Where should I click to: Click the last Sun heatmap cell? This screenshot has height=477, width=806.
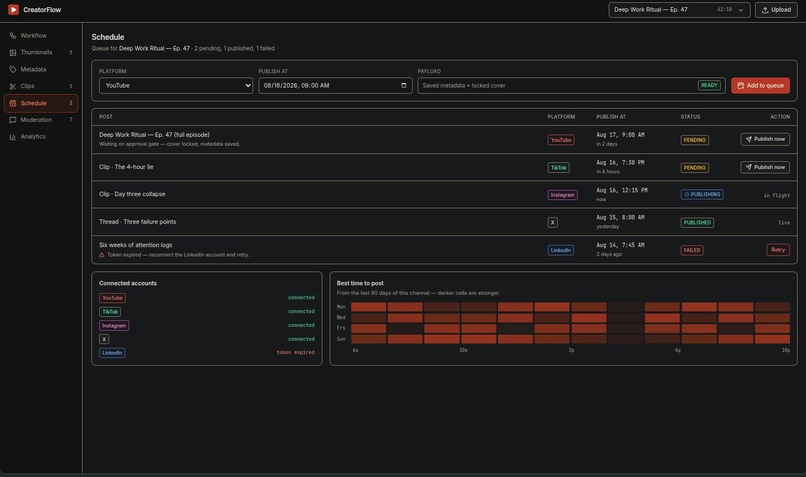click(772, 339)
